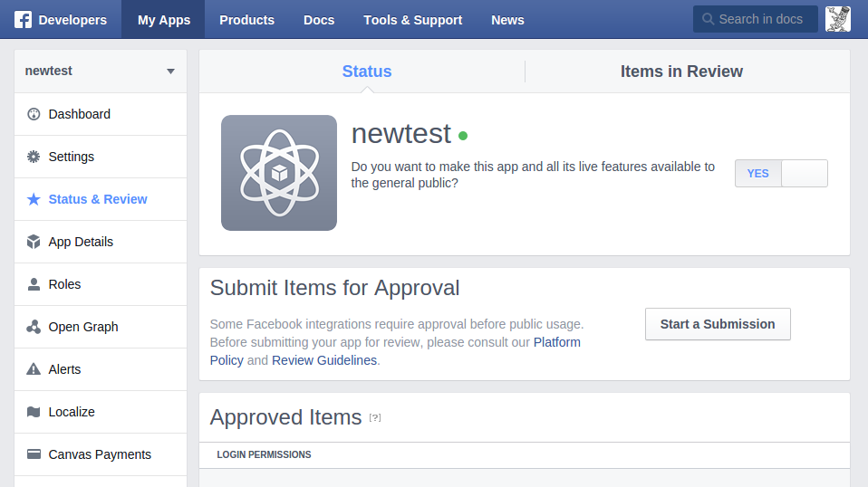Open the Products menu
868x487 pixels.
pos(246,20)
